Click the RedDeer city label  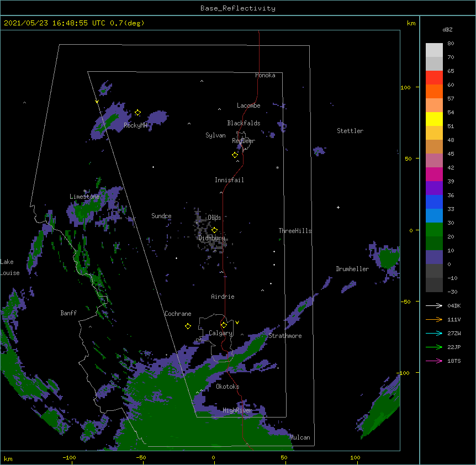pos(244,141)
